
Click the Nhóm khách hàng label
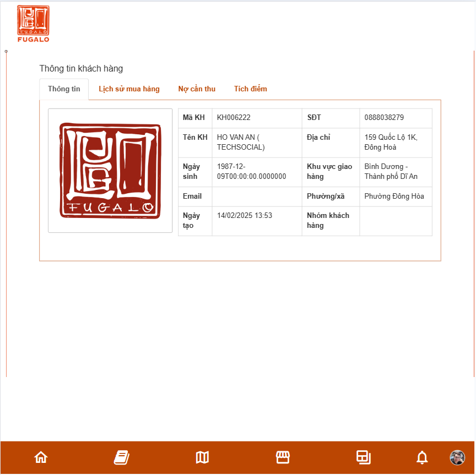[328, 220]
